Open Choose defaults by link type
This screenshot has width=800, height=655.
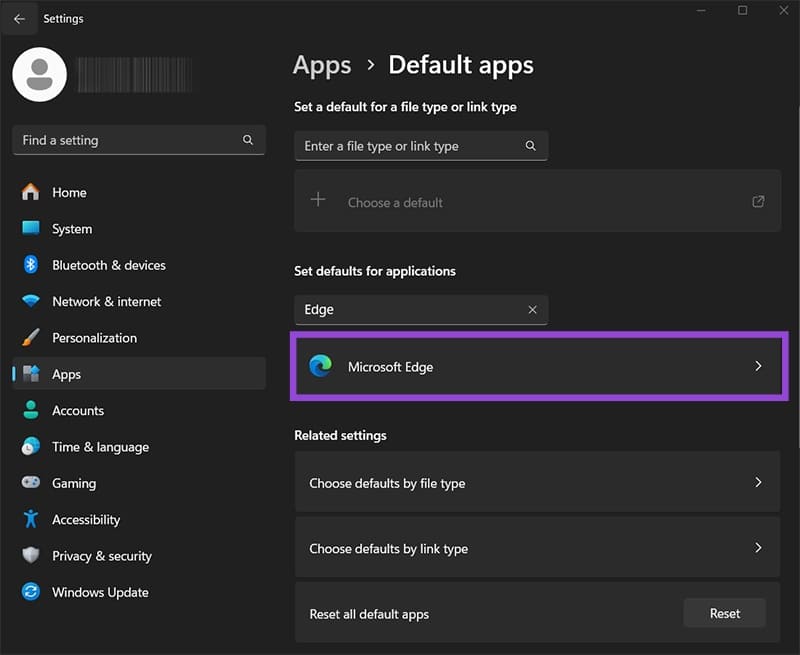pyautogui.click(x=537, y=548)
